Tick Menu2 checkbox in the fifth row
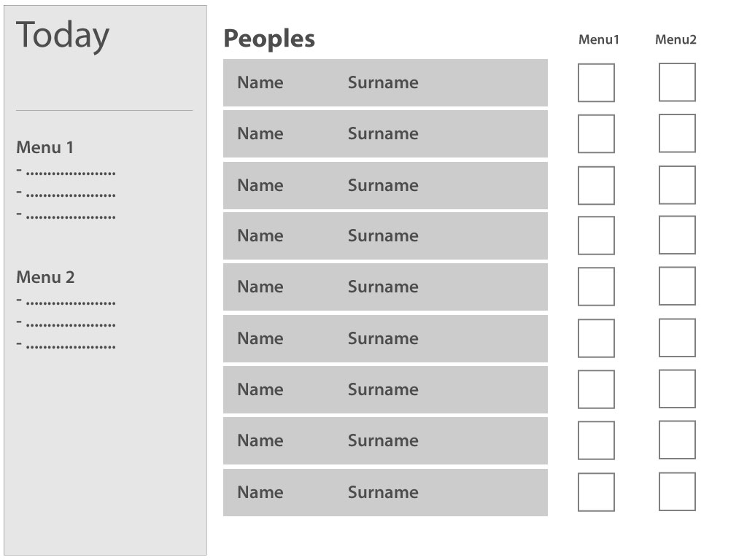Screen dimensions: 747x560 [677, 286]
